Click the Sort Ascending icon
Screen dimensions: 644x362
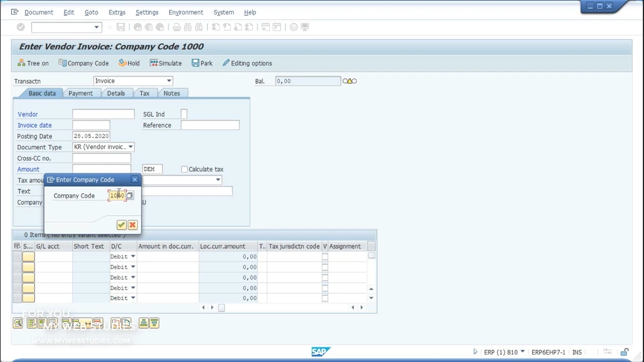click(143, 323)
